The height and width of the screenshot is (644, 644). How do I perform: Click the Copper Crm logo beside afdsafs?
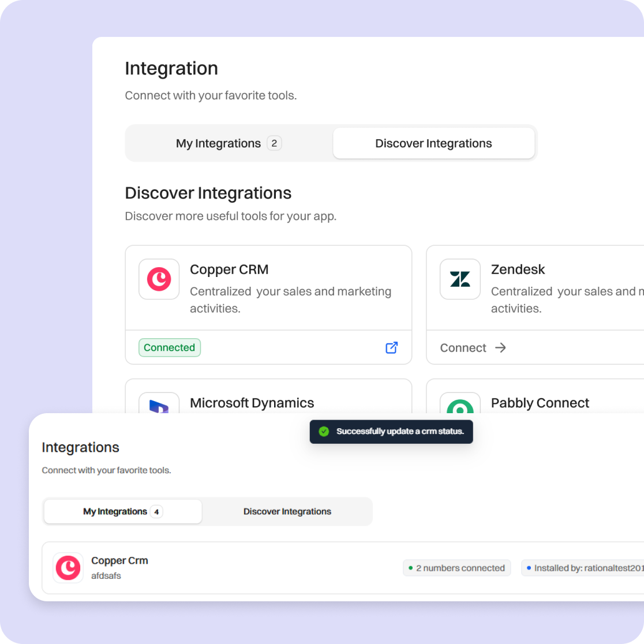pos(68,568)
